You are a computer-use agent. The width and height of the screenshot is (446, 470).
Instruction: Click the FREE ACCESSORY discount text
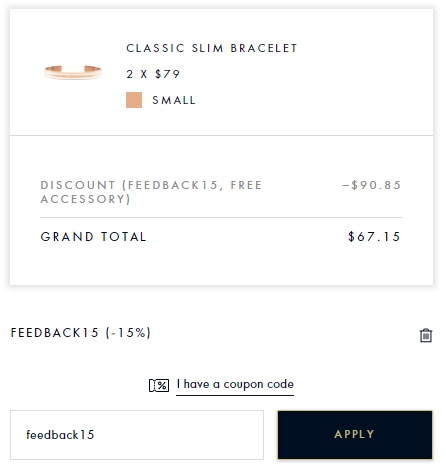pos(152,192)
